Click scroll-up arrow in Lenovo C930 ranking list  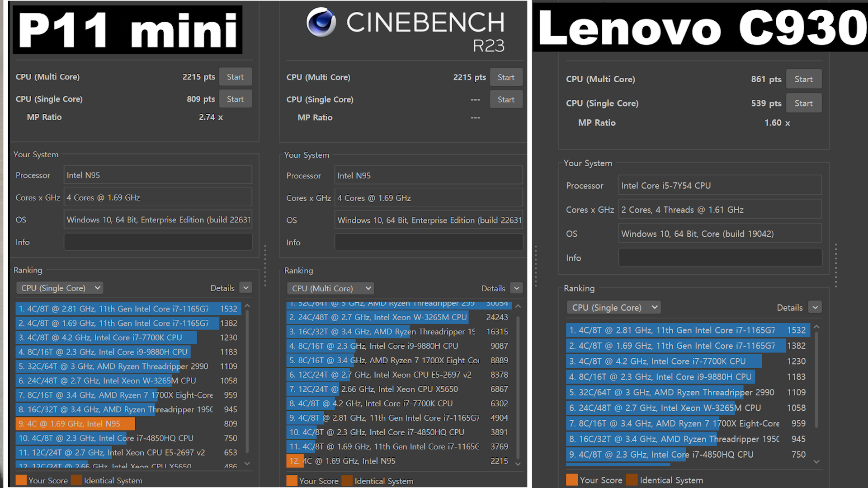[x=816, y=327]
